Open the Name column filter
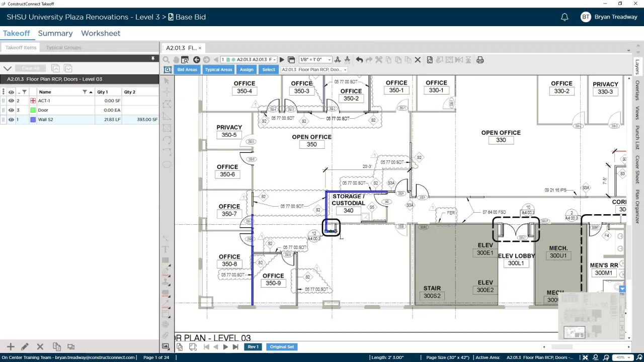Image resolution: width=644 pixels, height=362 pixels. [x=85, y=92]
